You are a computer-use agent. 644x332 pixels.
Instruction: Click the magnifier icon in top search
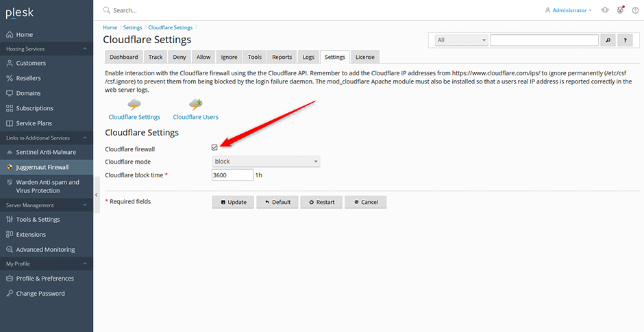coord(107,10)
